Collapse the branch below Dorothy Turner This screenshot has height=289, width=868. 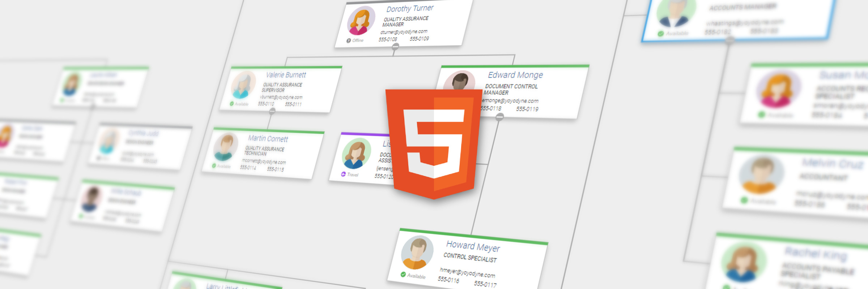tap(395, 46)
